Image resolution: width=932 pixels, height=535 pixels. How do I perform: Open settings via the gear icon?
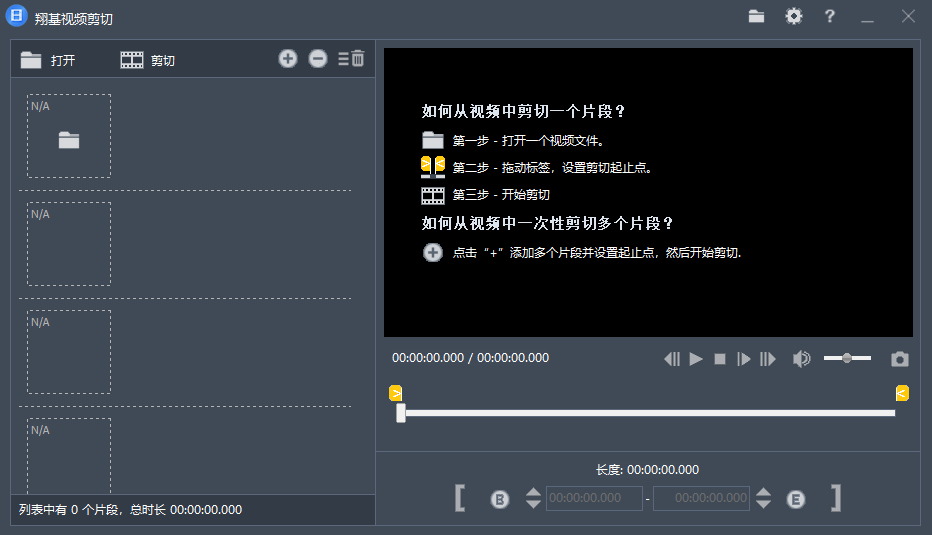pos(794,16)
